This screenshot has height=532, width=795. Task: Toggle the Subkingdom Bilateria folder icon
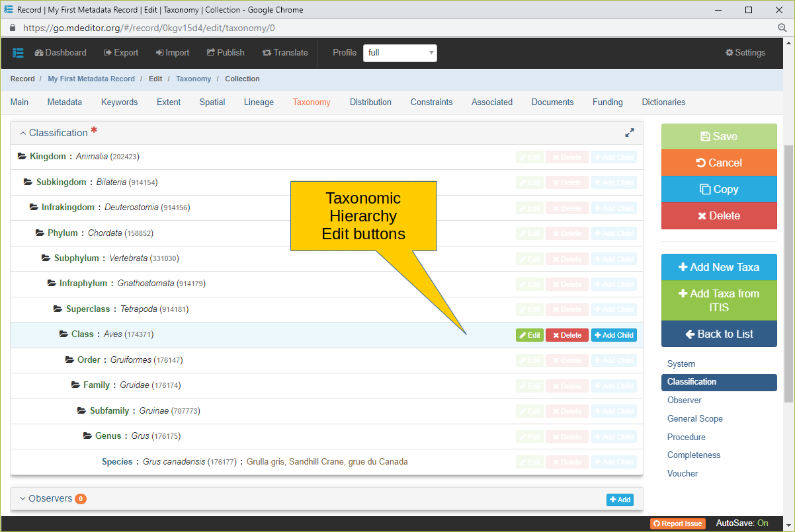click(x=28, y=182)
